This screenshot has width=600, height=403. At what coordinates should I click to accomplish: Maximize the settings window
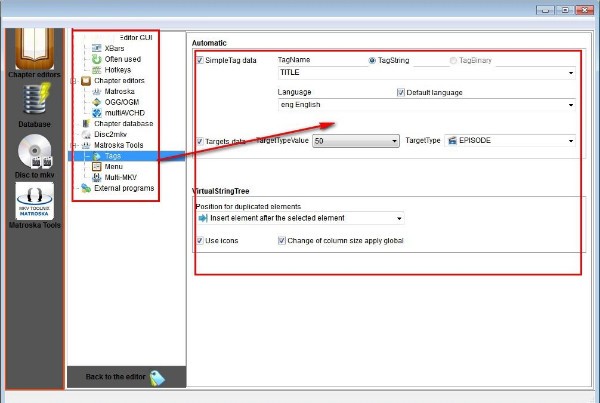point(565,10)
